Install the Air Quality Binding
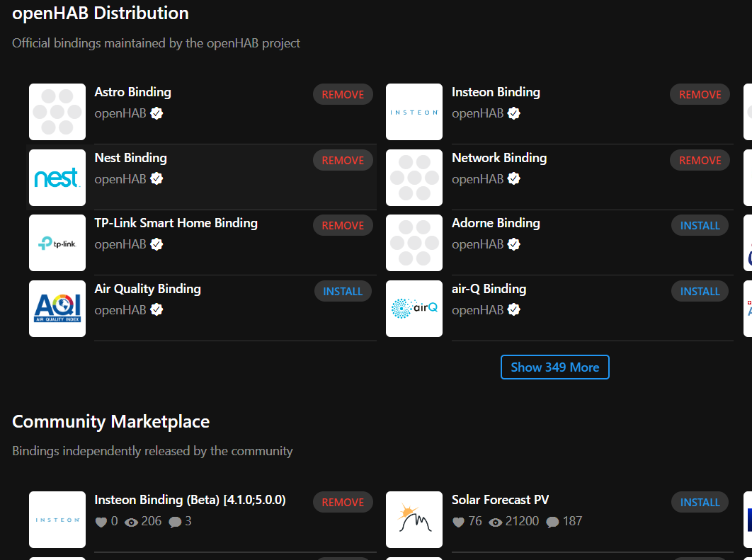The height and width of the screenshot is (560, 752). point(343,291)
